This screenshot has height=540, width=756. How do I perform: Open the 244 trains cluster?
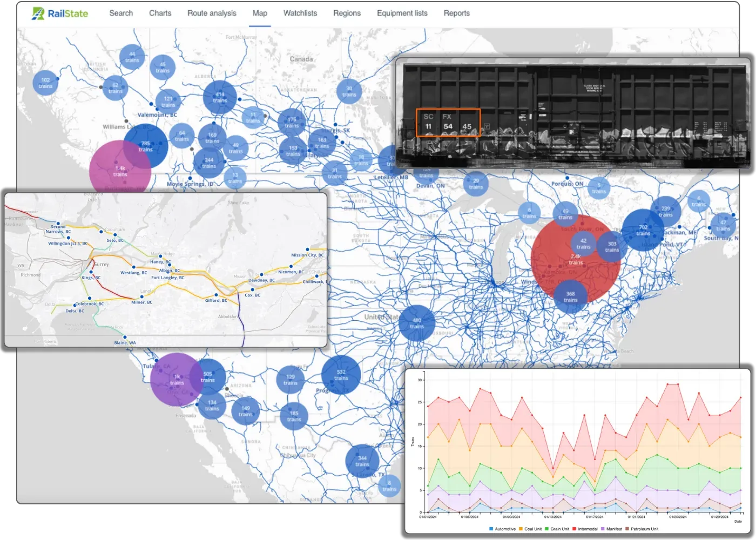point(209,163)
